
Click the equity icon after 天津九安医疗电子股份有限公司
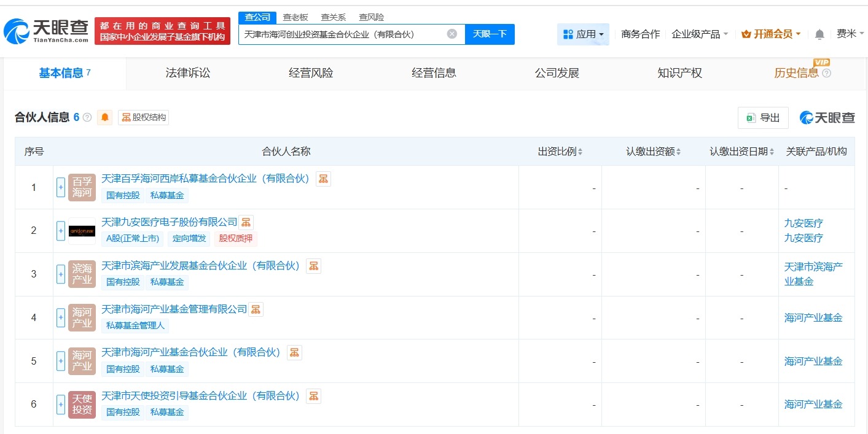(246, 222)
